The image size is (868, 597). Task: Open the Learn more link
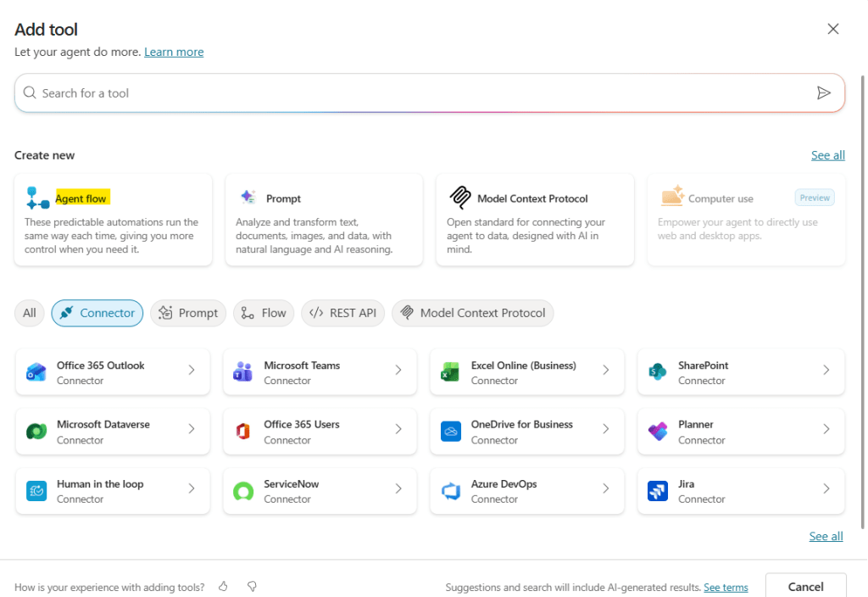[x=174, y=52]
